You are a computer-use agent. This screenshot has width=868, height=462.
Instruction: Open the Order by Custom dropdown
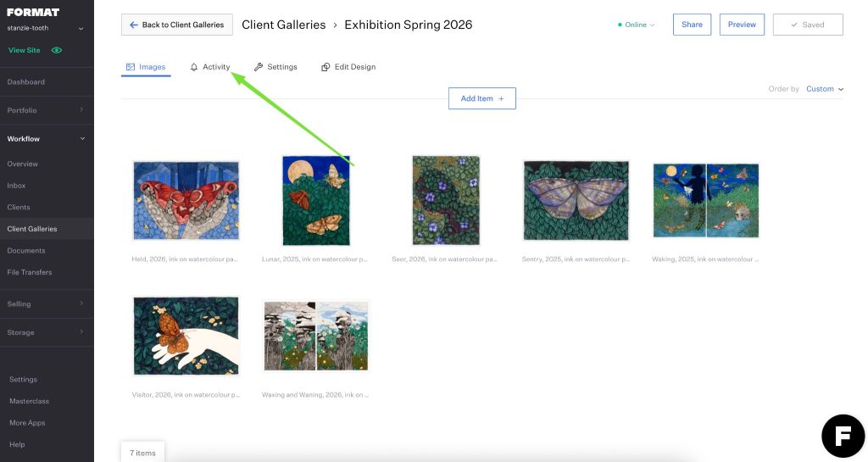pos(825,89)
